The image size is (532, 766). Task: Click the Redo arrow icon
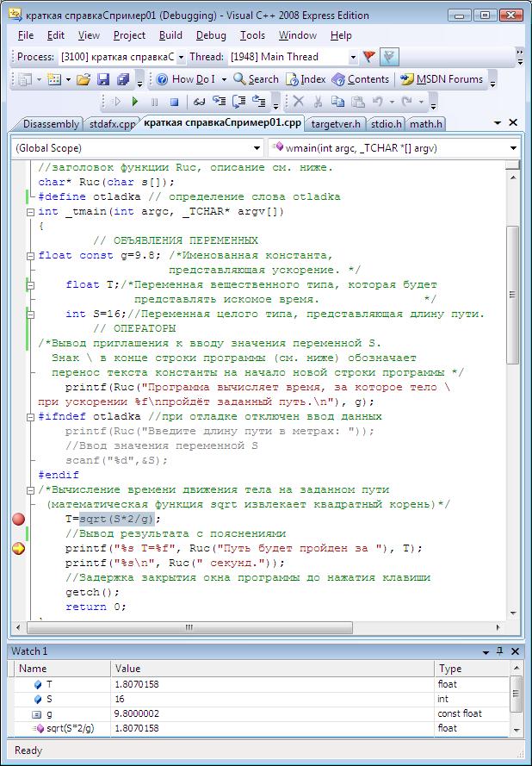tap(406, 102)
